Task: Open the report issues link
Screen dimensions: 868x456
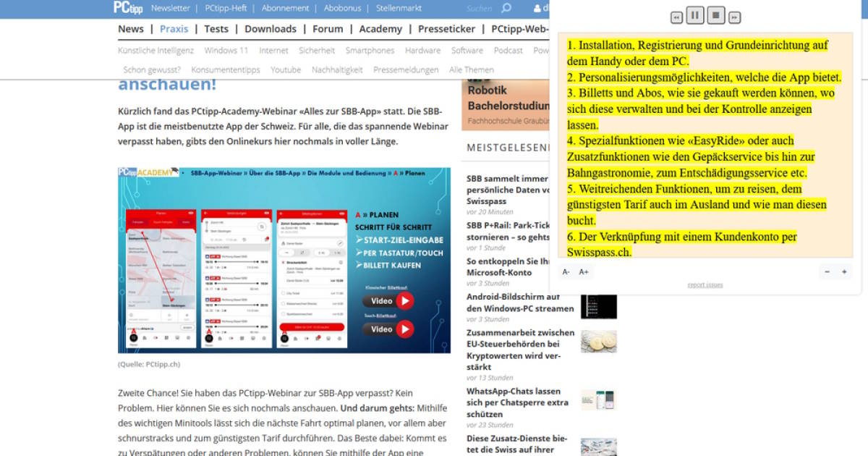Action: (705, 284)
